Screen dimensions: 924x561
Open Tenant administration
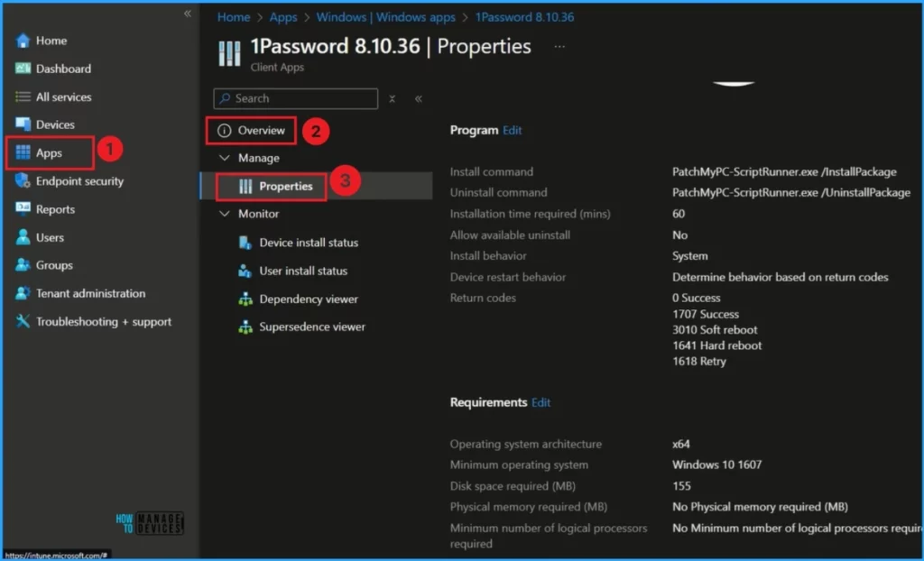pyautogui.click(x=91, y=293)
